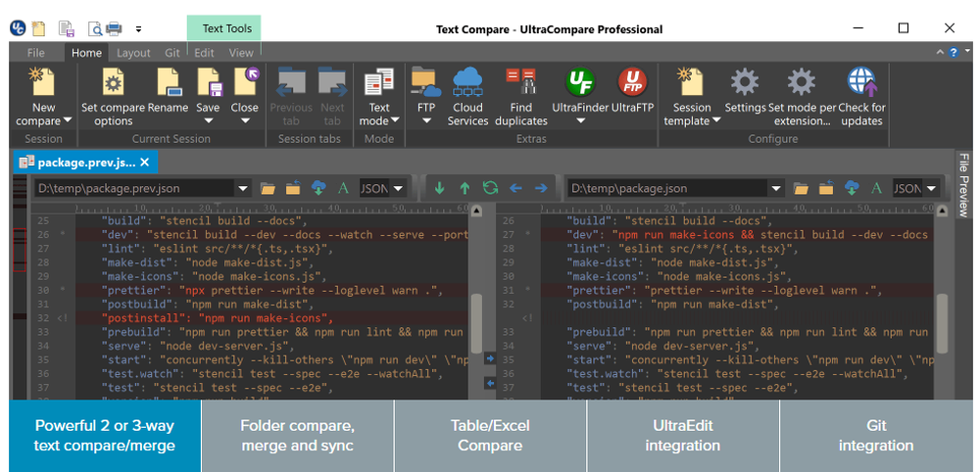Open print preview from quick access toolbar
Viewport: 980px width, 472px height.
click(95, 28)
